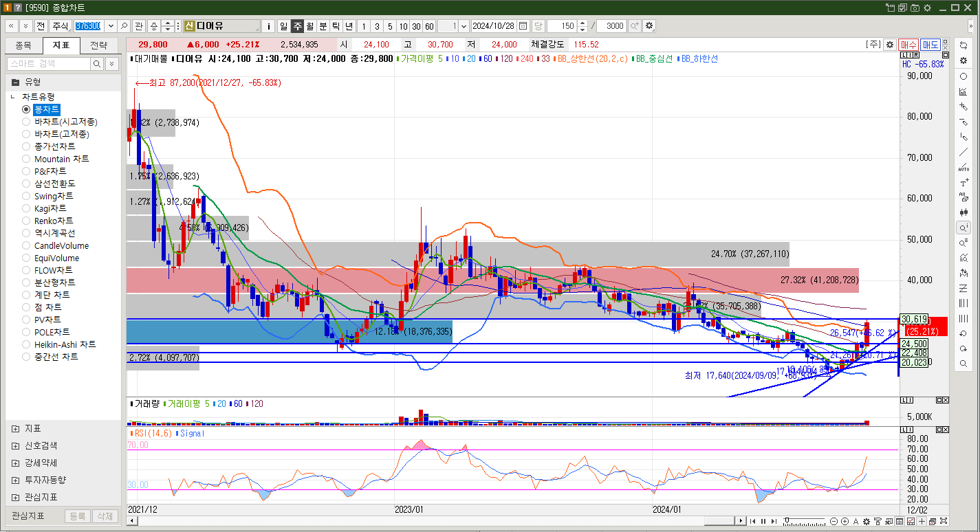Select the diagonal trend line tool
Image resolution: width=980 pixels, height=532 pixels.
[963, 152]
